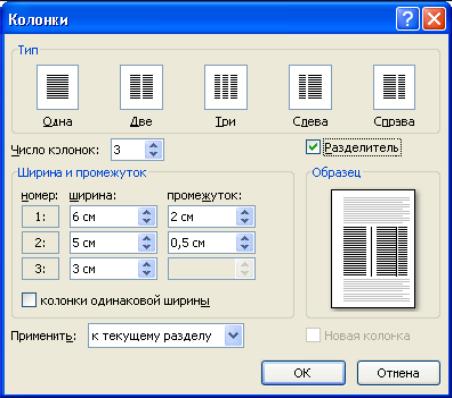Cancel with the Отмена button

[398, 373]
